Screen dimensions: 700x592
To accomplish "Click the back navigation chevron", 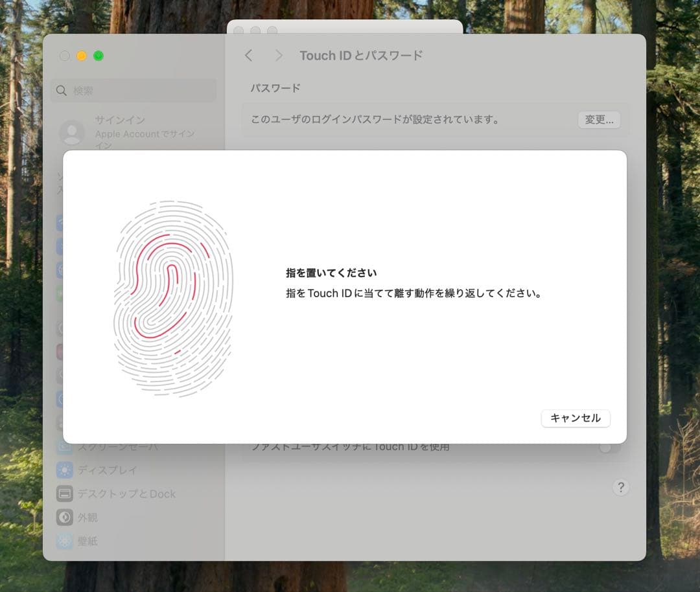I will tap(249, 56).
